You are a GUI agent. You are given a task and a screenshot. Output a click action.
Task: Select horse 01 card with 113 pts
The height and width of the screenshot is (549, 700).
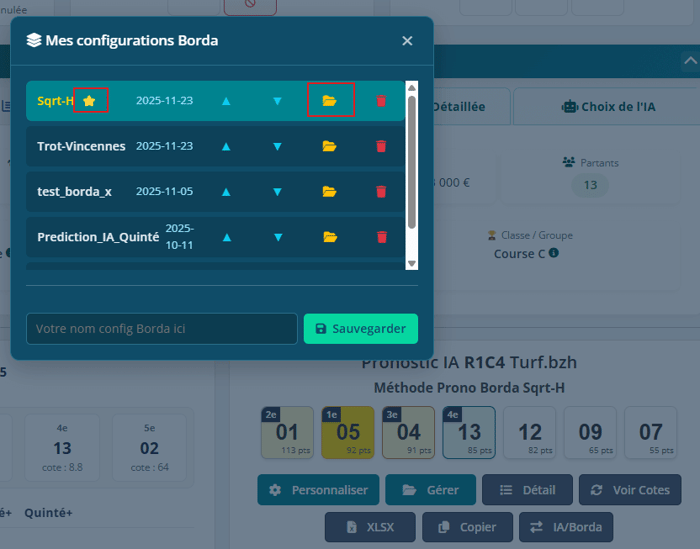[287, 433]
